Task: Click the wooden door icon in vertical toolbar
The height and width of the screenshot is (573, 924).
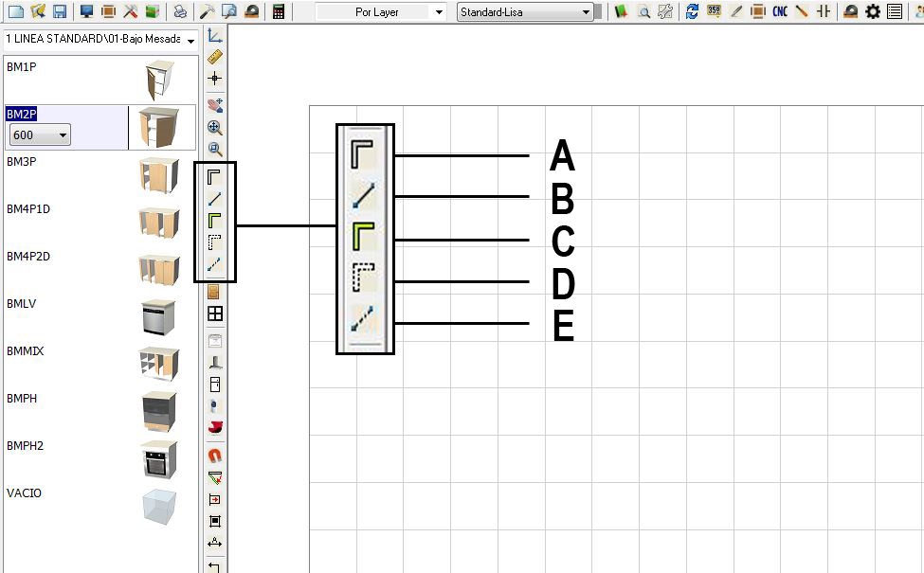Action: click(x=214, y=292)
